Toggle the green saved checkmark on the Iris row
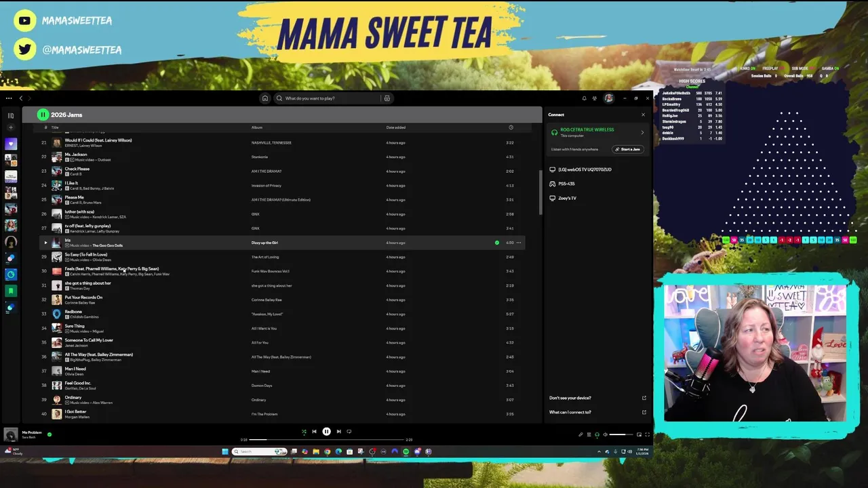This screenshot has height=488, width=868. pos(497,243)
